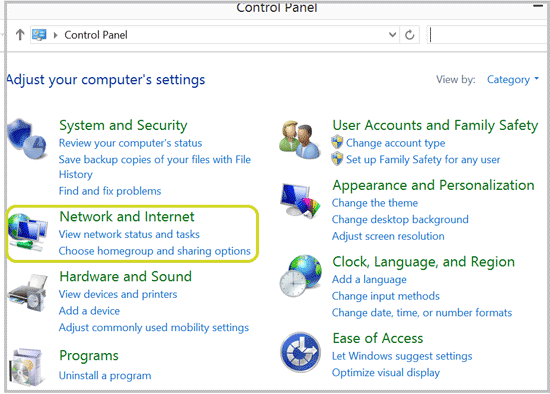Open Programs disc box icon
This screenshot has height=394, width=550.
click(x=27, y=367)
